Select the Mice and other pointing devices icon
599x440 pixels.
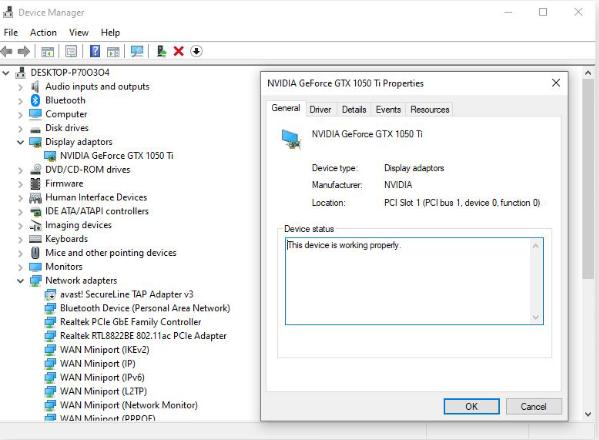coord(35,252)
